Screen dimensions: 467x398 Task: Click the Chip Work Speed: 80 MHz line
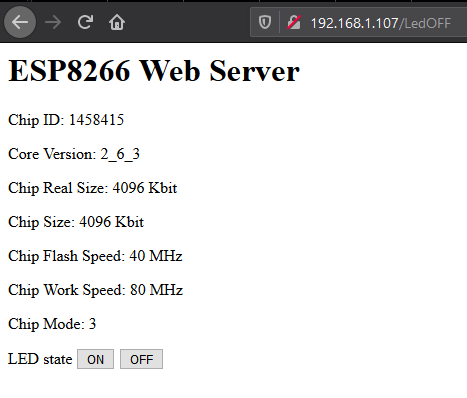pos(95,290)
